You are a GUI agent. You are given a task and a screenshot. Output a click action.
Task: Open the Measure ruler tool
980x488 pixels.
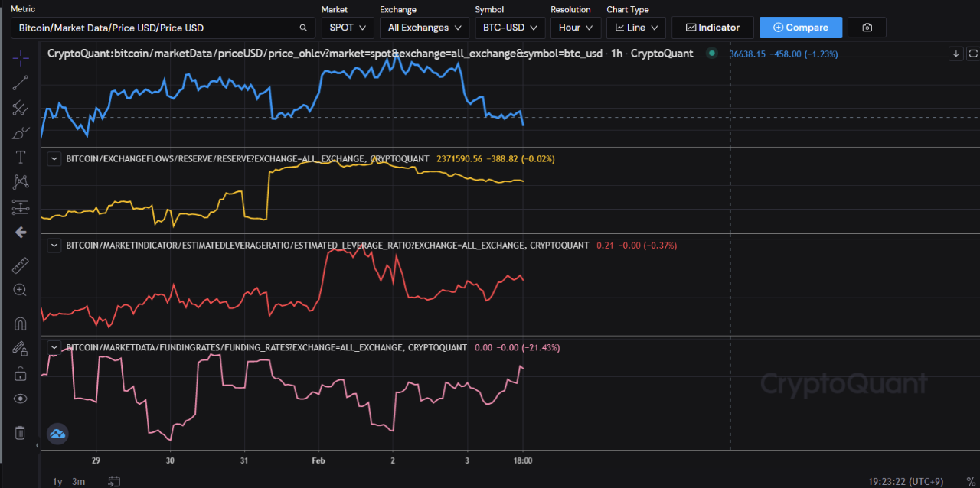pyautogui.click(x=21, y=265)
